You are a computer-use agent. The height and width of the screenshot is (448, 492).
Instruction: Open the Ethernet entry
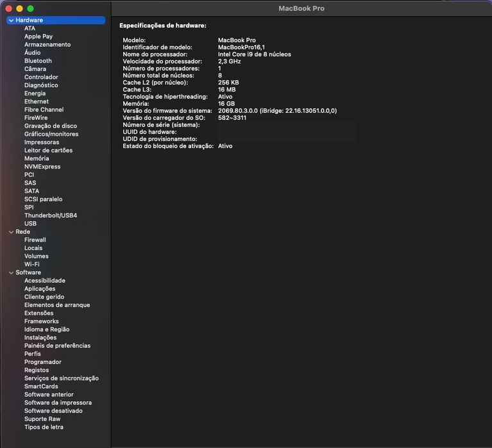[37, 101]
